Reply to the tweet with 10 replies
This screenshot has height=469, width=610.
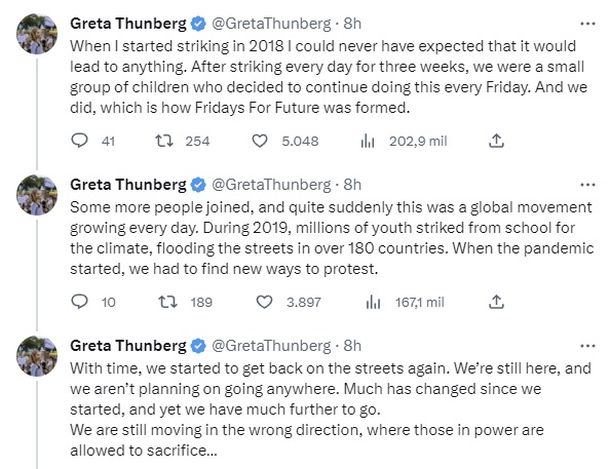80,301
